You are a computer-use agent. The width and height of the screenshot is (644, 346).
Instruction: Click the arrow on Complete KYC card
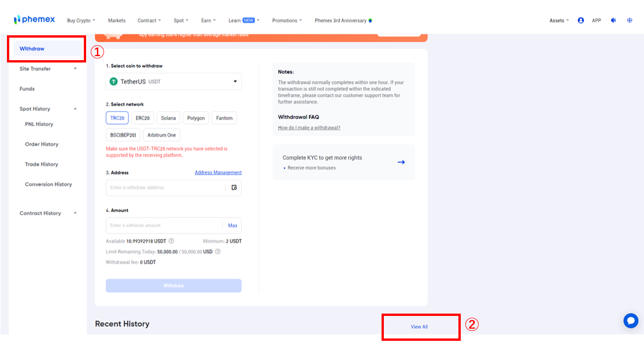pyautogui.click(x=401, y=163)
